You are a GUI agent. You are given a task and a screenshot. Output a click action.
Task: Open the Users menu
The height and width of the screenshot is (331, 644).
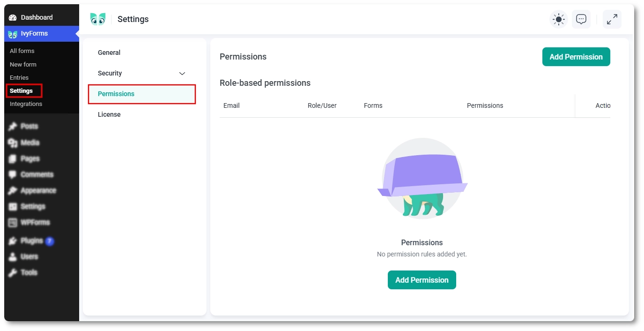(x=42, y=256)
